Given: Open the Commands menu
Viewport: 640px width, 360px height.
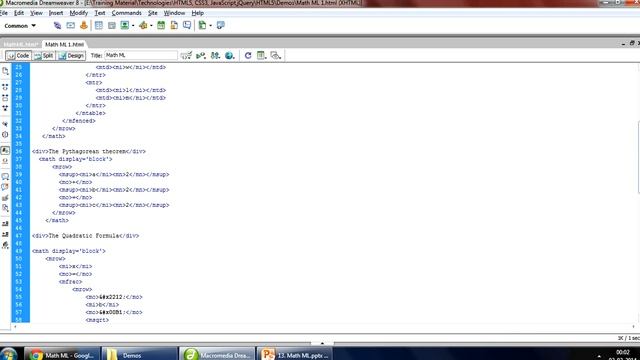Looking at the screenshot, I should click(126, 13).
